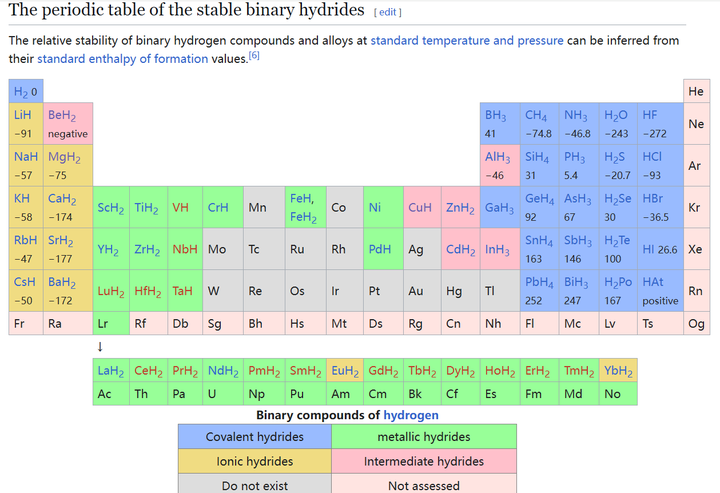Click the LiH hydride link

(22, 115)
